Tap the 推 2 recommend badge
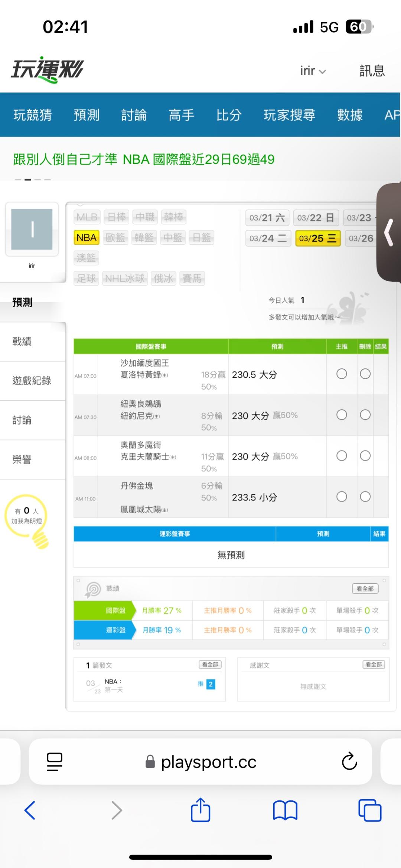 tap(206, 684)
